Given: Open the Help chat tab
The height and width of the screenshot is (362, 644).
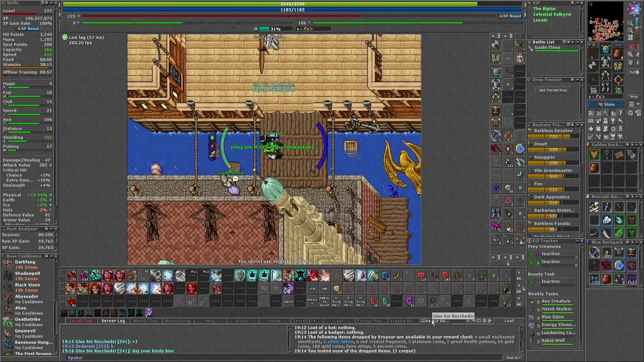Looking at the screenshot, I should (210, 321).
